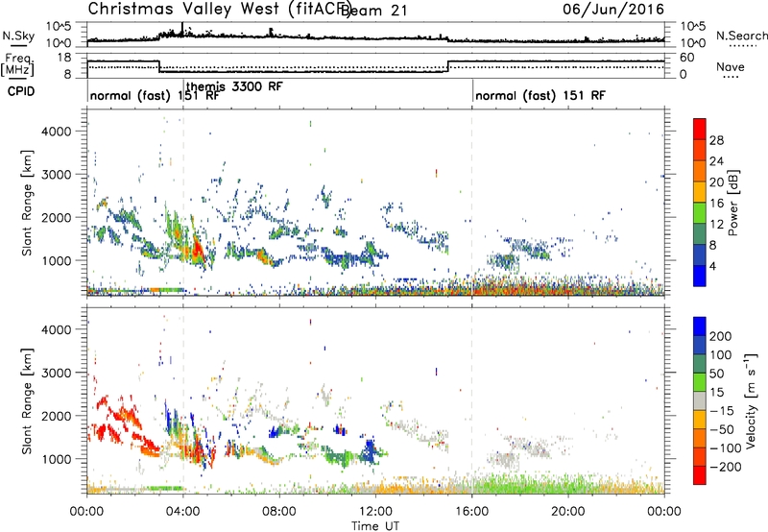Click the 'Nave' legend label
Viewport: 768px width, 532px height.
pos(731,67)
